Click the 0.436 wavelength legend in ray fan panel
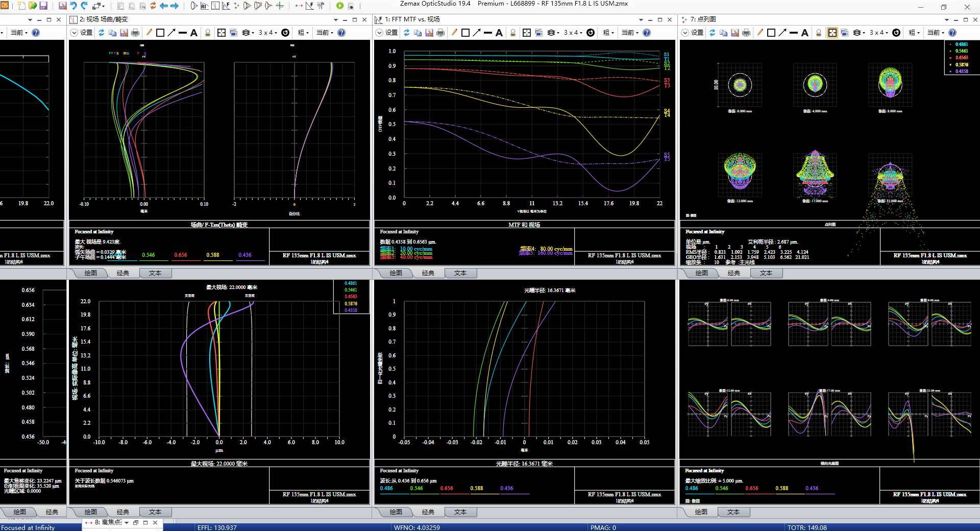 812,488
